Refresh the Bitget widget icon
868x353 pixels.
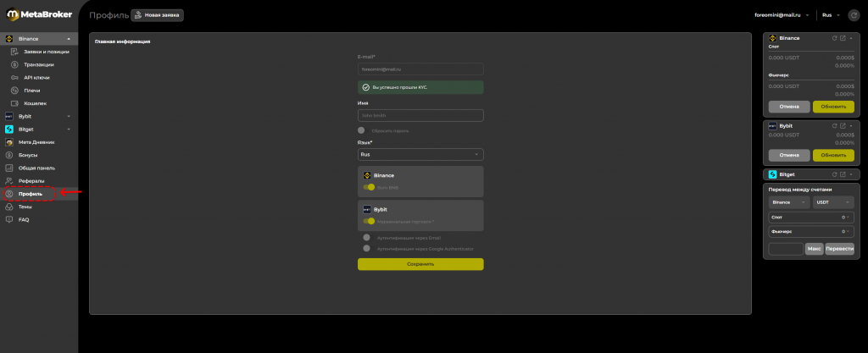(835, 174)
